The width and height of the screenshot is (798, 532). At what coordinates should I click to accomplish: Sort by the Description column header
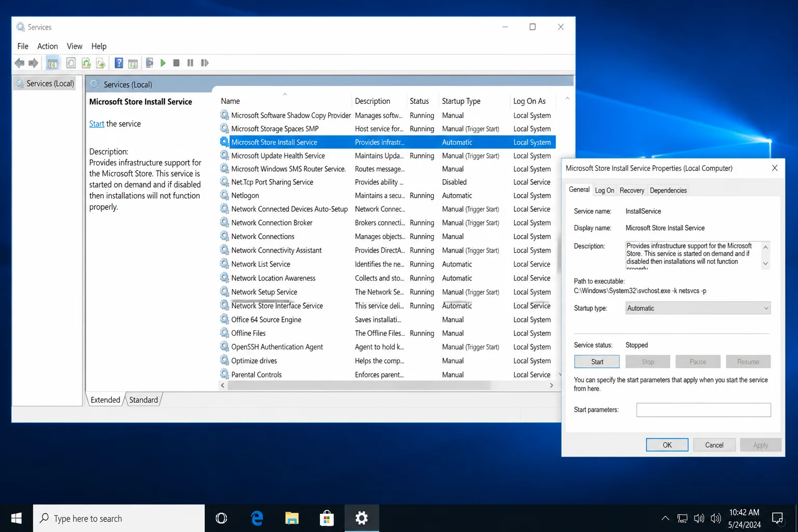pyautogui.click(x=379, y=101)
